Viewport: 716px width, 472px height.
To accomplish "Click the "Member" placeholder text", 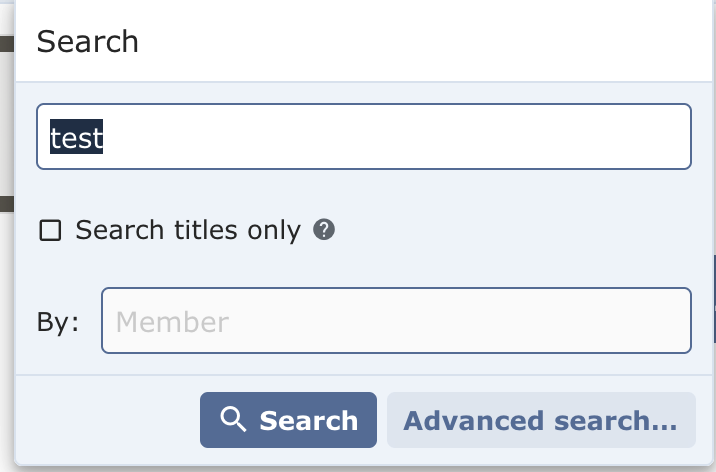I will pyautogui.click(x=172, y=321).
